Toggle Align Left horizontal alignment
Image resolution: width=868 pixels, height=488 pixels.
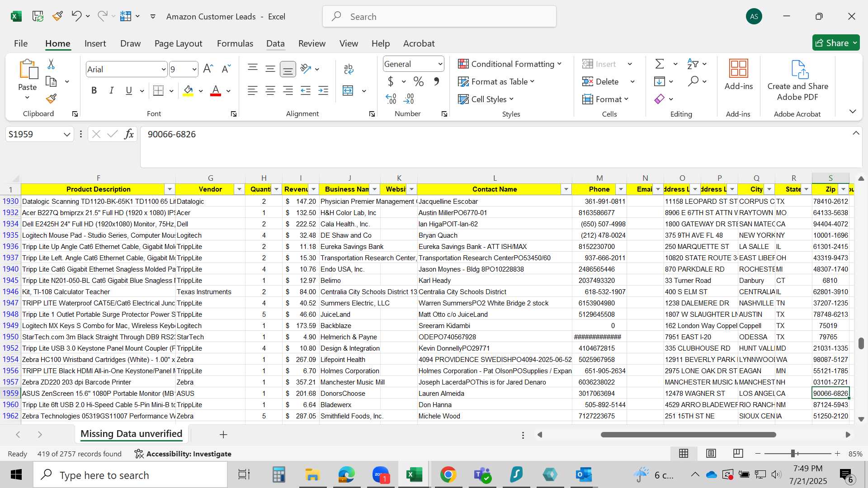(253, 90)
